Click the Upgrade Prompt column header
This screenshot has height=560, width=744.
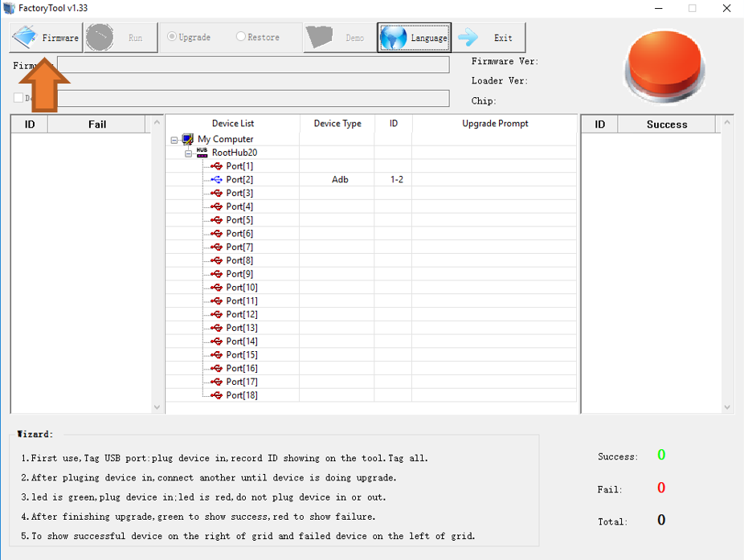tap(495, 124)
